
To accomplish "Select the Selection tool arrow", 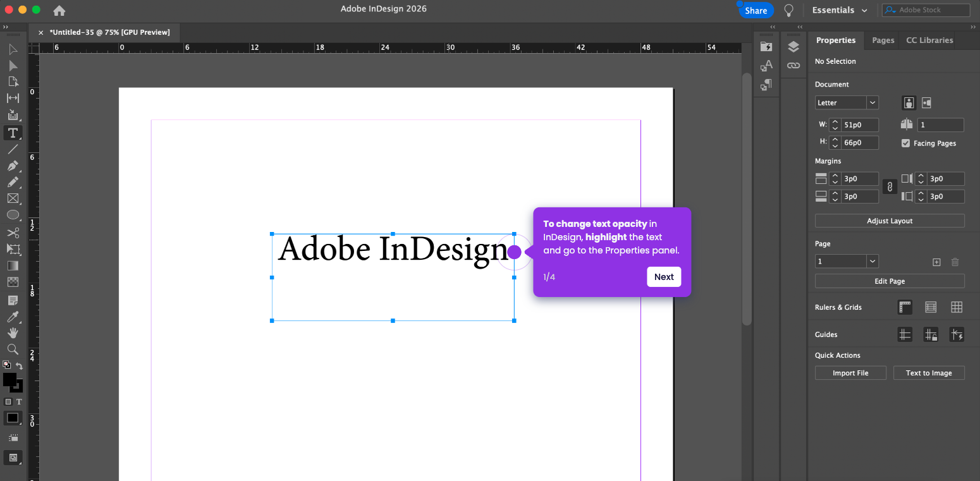I will 13,49.
